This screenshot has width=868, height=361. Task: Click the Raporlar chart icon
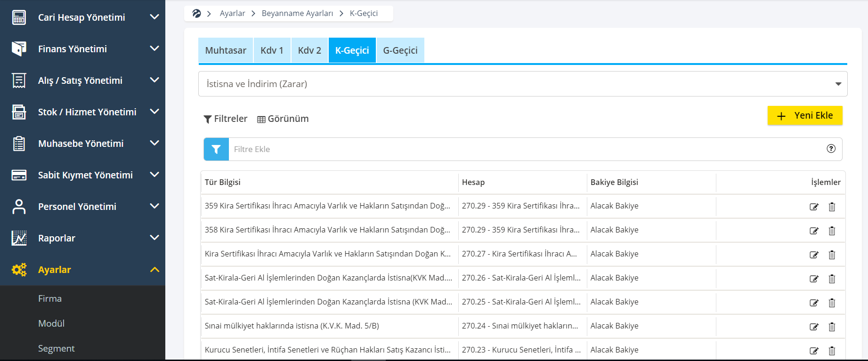click(x=19, y=238)
